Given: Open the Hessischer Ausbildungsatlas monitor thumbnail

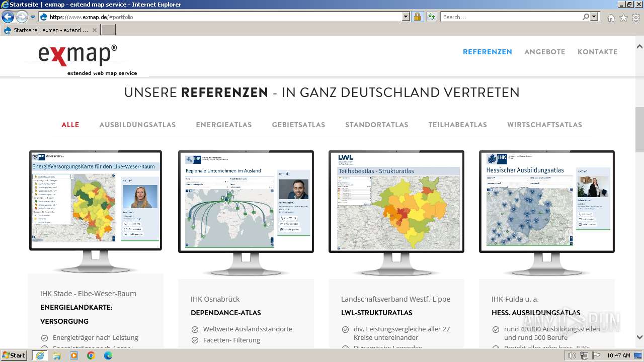Looking at the screenshot, I should pyautogui.click(x=547, y=213).
